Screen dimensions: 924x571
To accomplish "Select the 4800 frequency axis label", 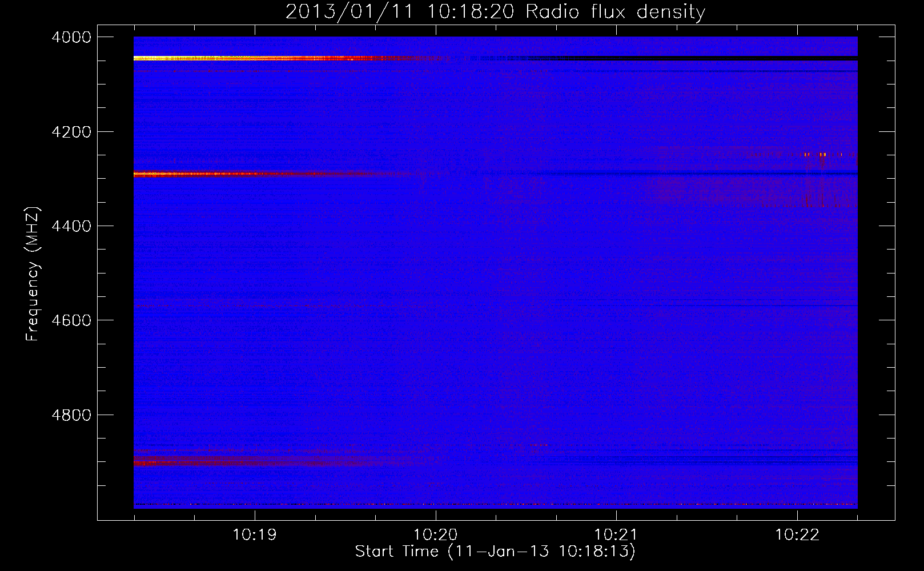I will pos(71,415).
